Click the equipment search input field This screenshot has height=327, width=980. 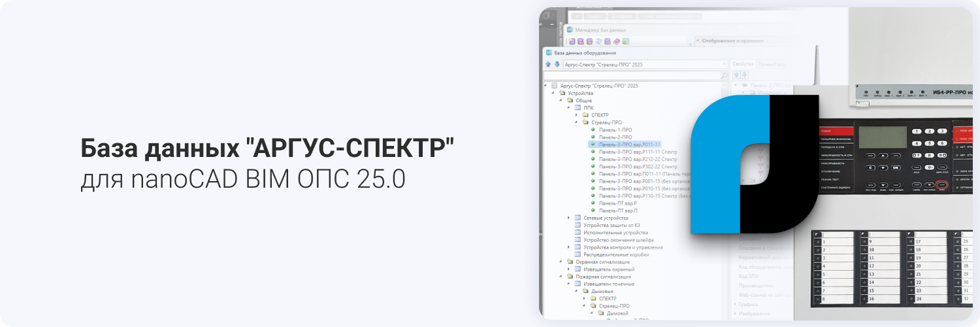pos(630,76)
